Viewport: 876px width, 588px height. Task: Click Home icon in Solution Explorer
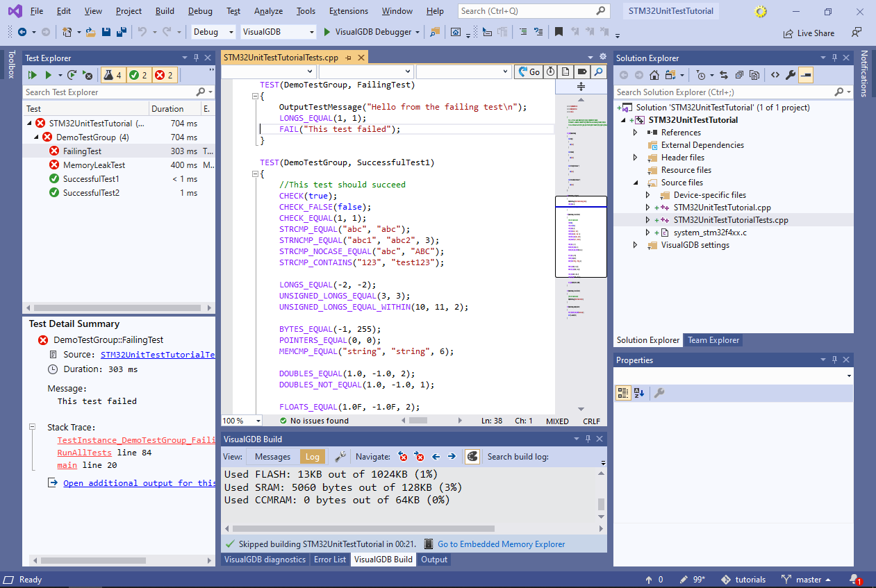click(x=654, y=75)
